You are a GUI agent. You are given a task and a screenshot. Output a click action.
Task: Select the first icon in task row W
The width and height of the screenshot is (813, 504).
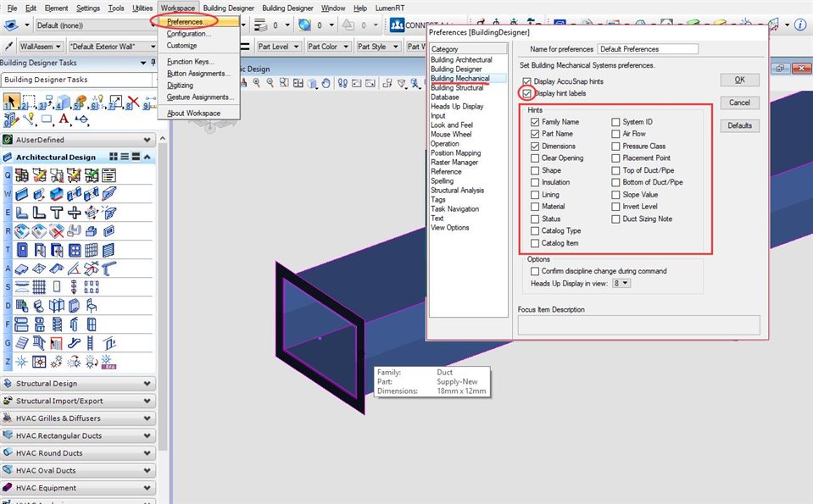pos(22,194)
